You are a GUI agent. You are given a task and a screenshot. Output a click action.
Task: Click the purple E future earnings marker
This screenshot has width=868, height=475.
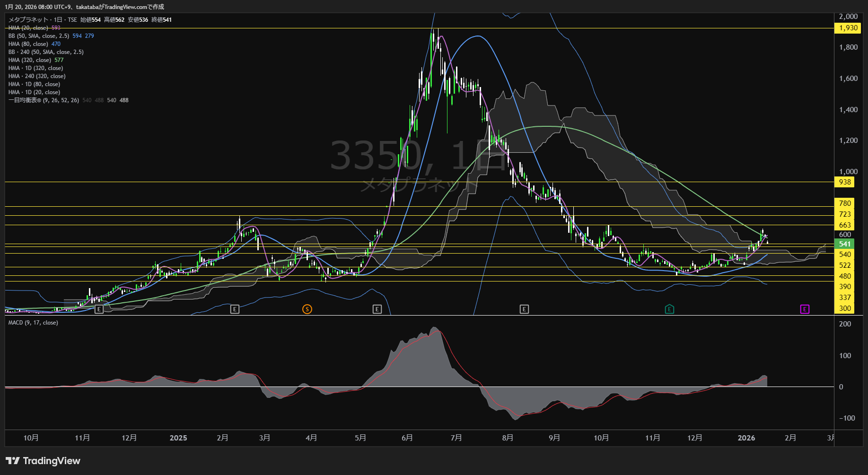(805, 309)
